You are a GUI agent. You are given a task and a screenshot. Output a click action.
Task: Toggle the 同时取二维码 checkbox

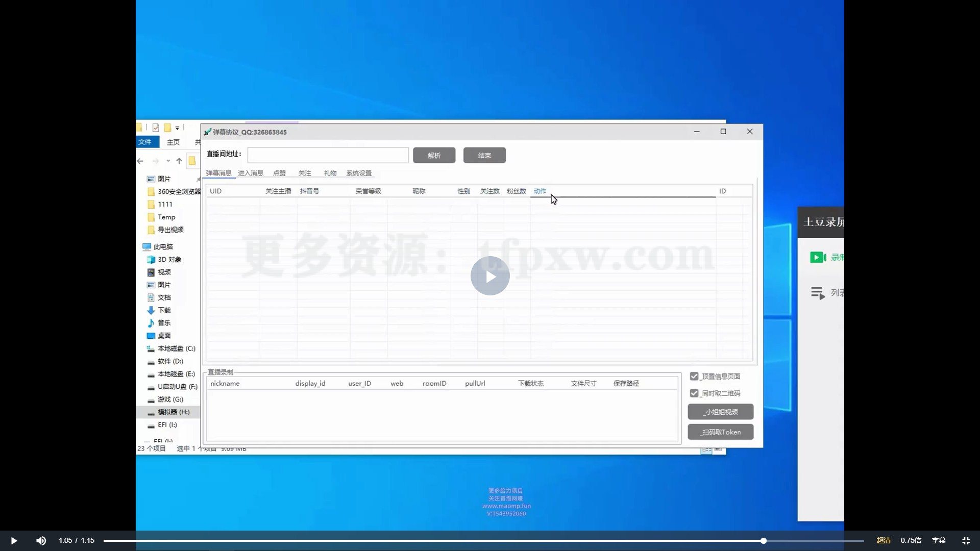tap(694, 393)
